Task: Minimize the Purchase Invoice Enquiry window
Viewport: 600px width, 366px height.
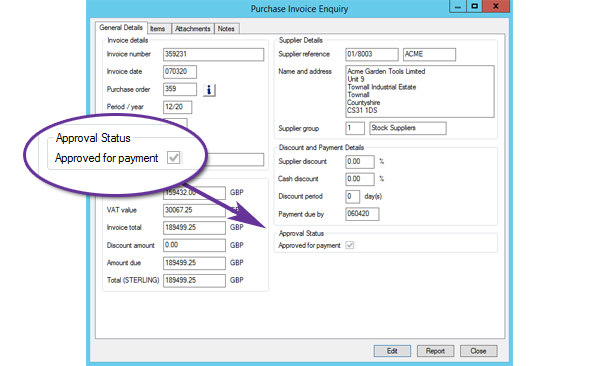Action: pyautogui.click(x=458, y=7)
